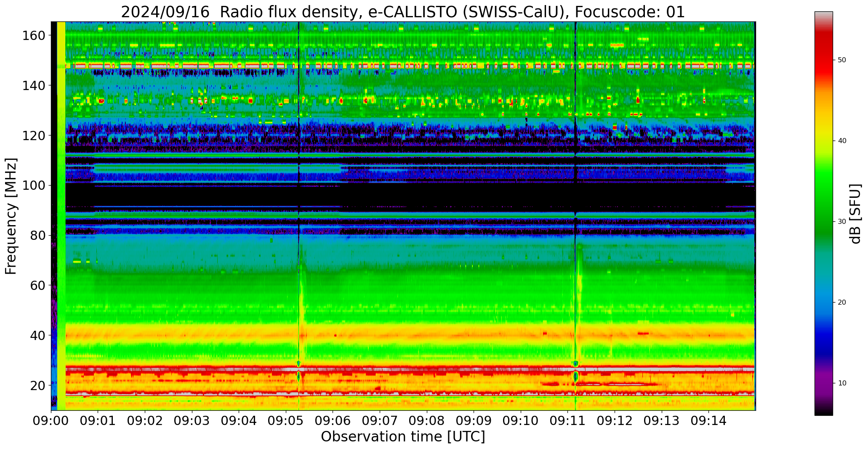Click the 160 MHz frequency tick label
Image resolution: width=868 pixels, height=449 pixels.
click(34, 36)
